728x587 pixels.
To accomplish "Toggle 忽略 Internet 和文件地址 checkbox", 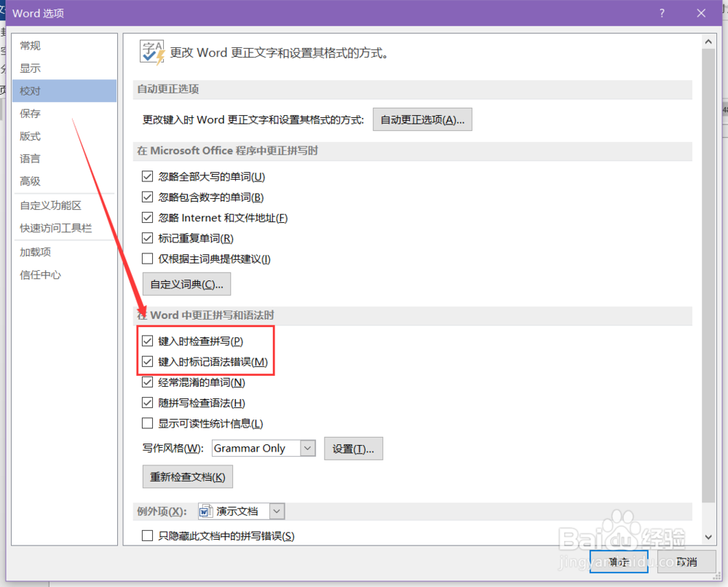I will 147,217.
